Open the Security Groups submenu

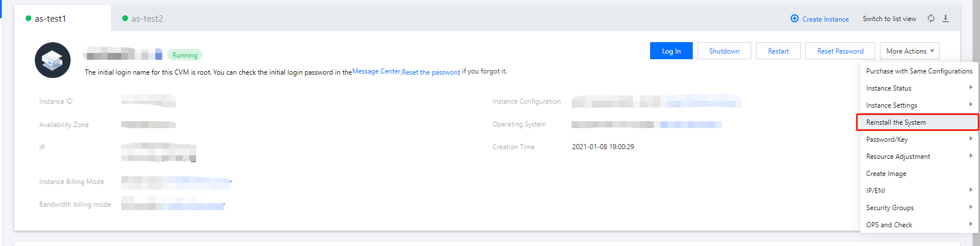(919, 208)
